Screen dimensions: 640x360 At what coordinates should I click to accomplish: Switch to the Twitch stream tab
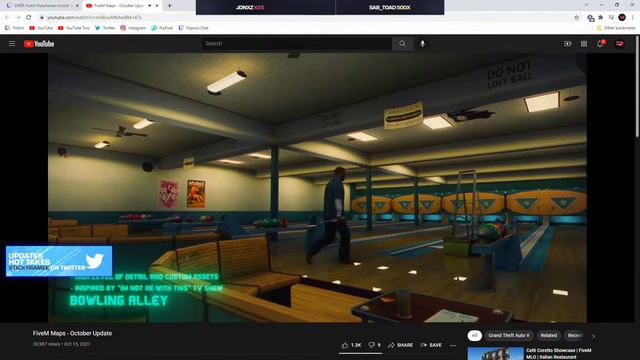(x=40, y=6)
